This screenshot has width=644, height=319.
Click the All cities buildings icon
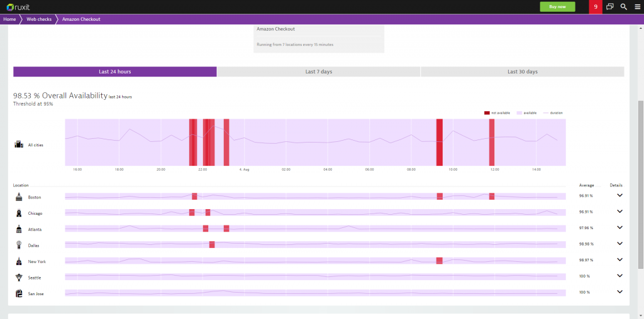click(x=19, y=144)
